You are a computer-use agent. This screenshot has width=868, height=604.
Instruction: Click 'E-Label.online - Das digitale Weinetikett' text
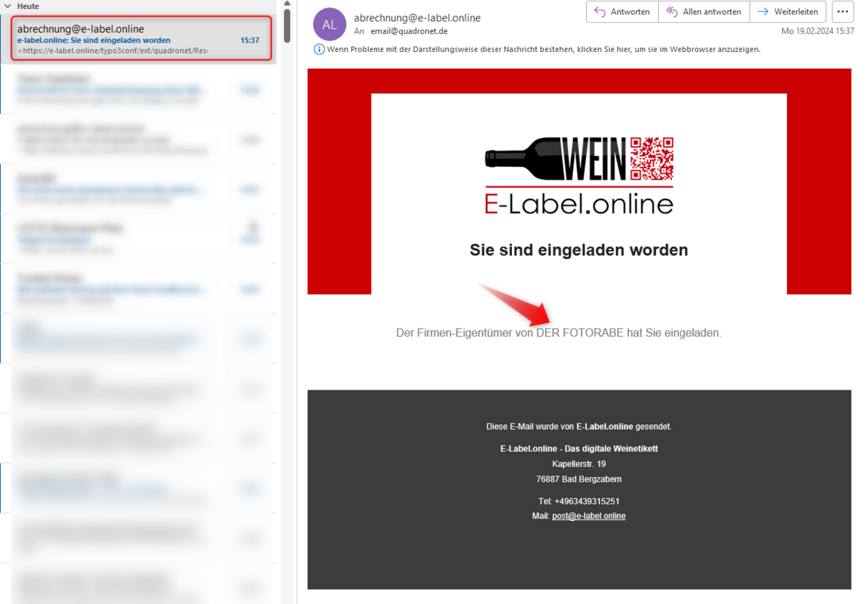pos(579,448)
